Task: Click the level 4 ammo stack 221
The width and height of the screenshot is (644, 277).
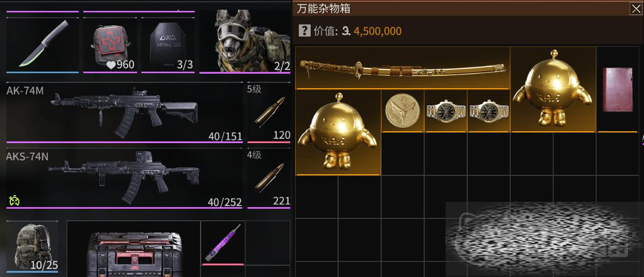Action: (x=269, y=178)
